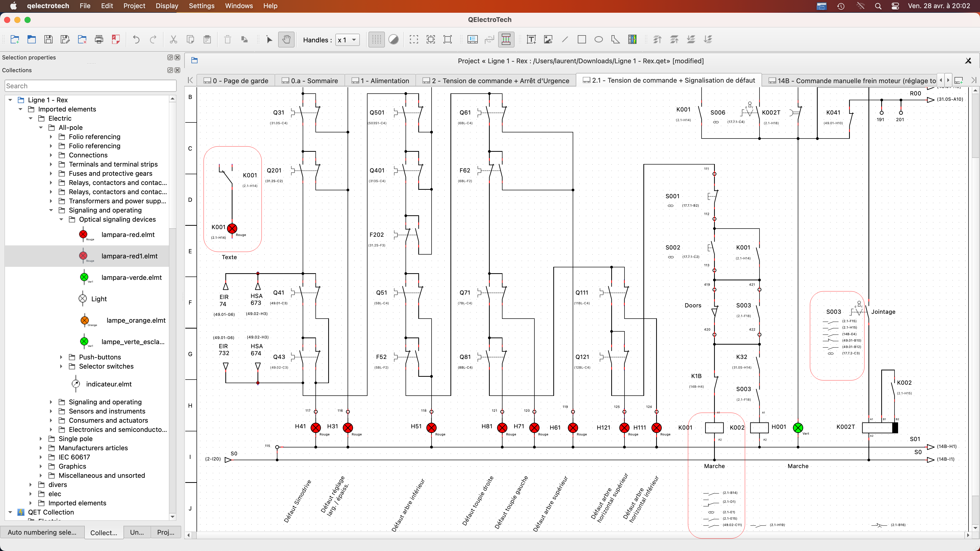980x551 pixels.
Task: Toggle the hand view-move mode
Action: [x=286, y=40]
